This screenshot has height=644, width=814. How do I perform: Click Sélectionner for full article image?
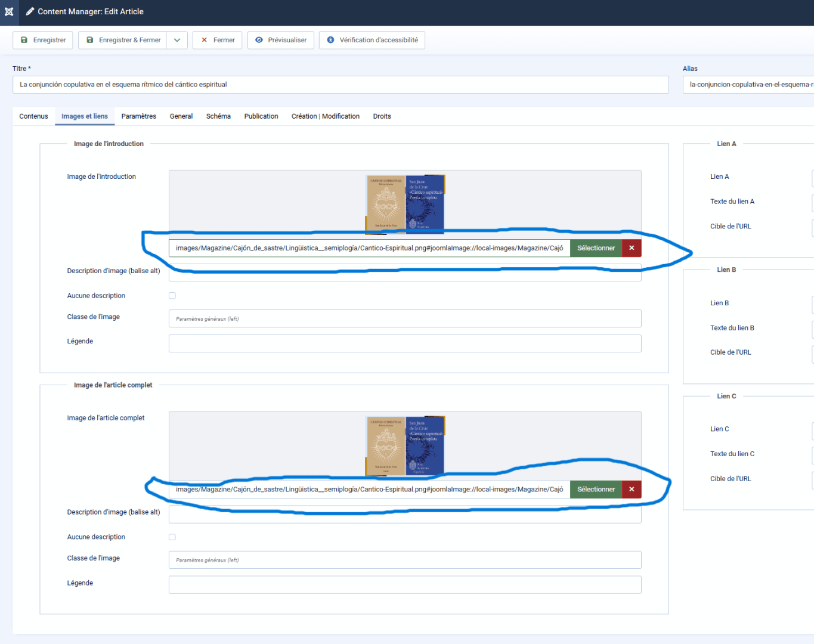(x=596, y=490)
